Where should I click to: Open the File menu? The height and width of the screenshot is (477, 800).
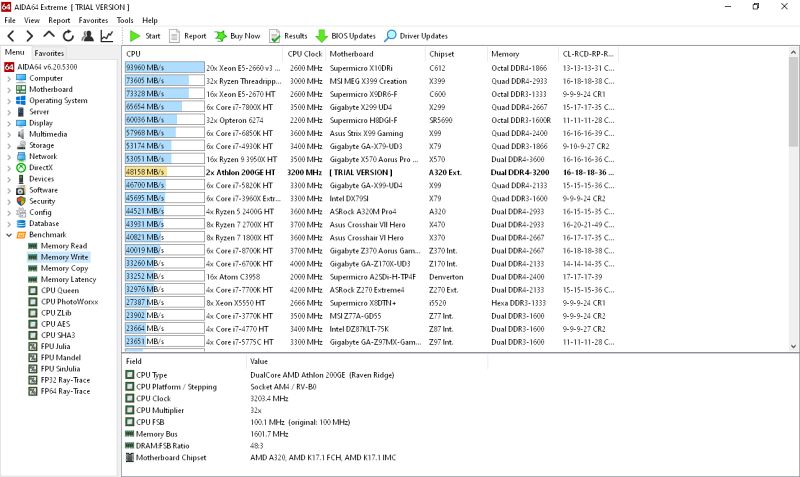[10, 20]
